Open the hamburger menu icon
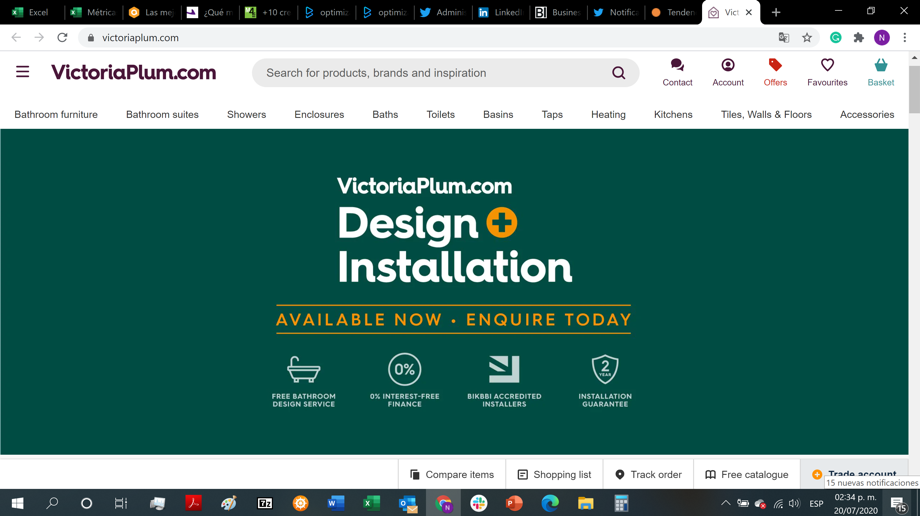 tap(22, 72)
